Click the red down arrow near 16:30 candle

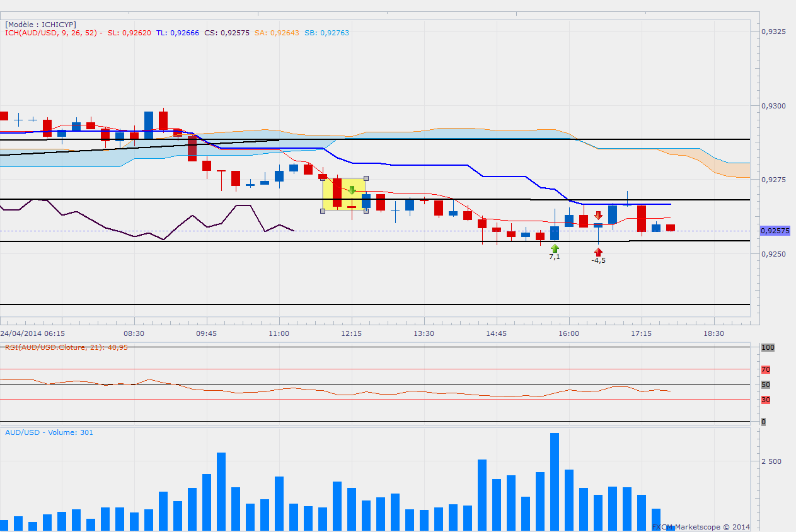(598, 216)
